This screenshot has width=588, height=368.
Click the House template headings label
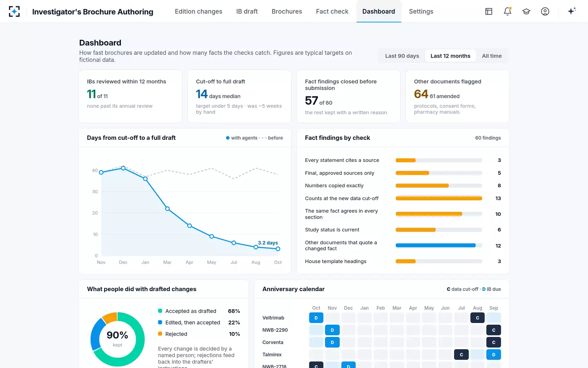click(336, 261)
